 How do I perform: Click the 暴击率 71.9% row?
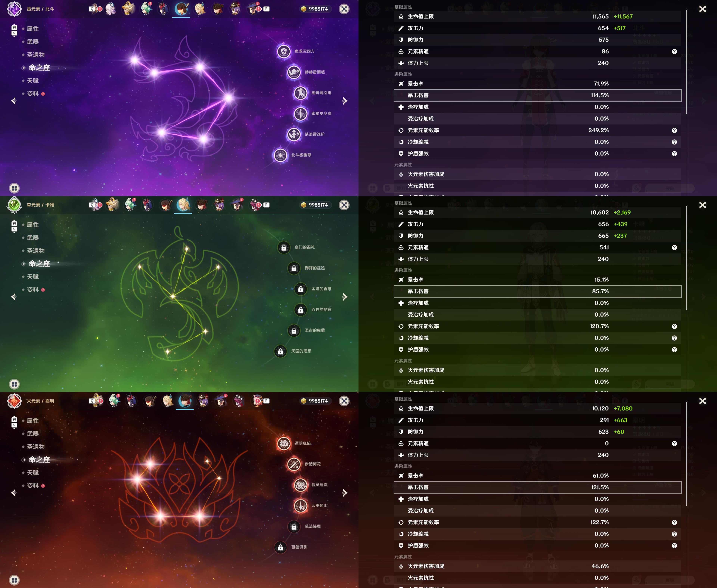click(x=537, y=84)
